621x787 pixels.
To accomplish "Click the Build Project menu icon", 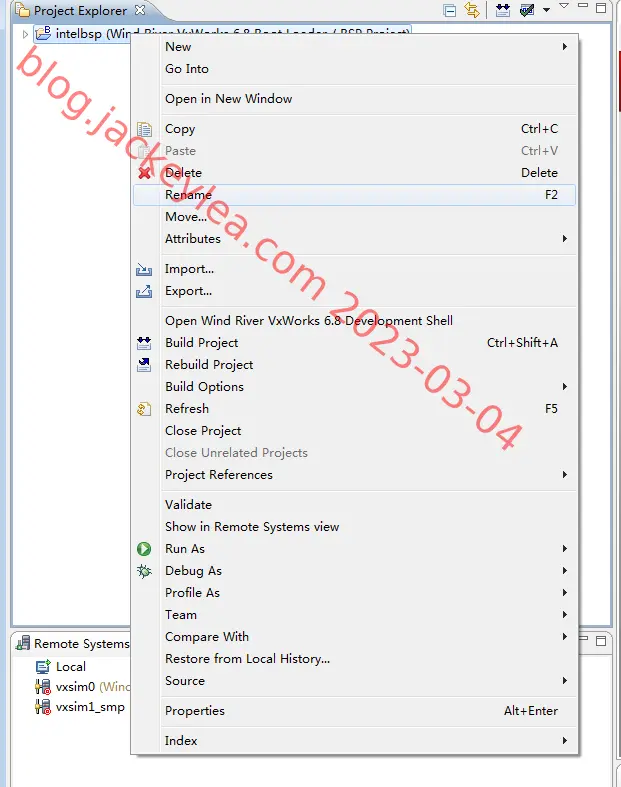I will (144, 343).
